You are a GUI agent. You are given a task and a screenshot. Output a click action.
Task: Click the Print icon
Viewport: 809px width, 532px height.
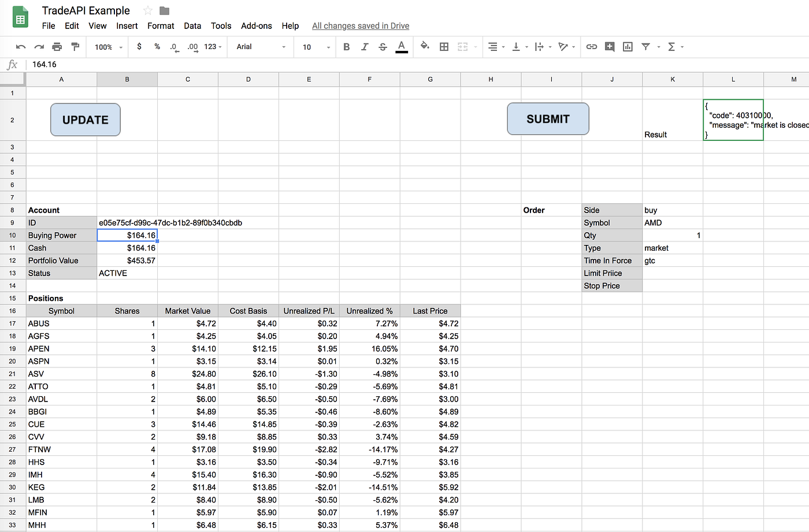tap(57, 47)
